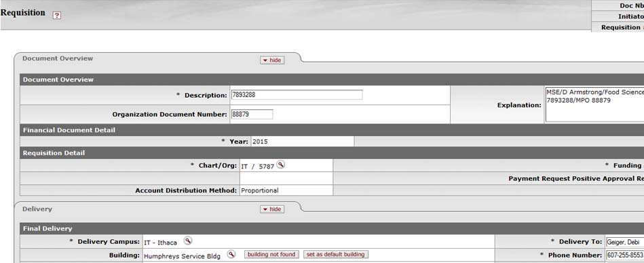Click the Requisition page title
Image resolution: width=644 pixels, height=263 pixels.
22,12
